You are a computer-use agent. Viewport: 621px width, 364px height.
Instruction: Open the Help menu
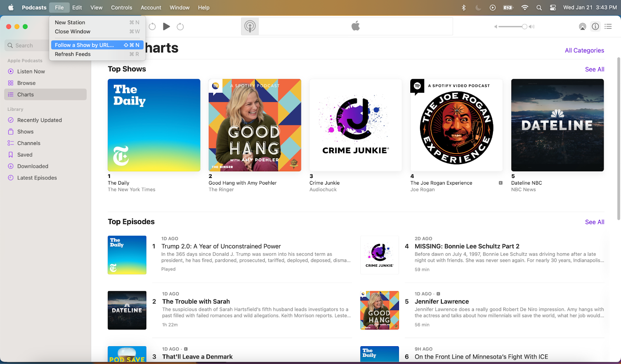tap(204, 7)
